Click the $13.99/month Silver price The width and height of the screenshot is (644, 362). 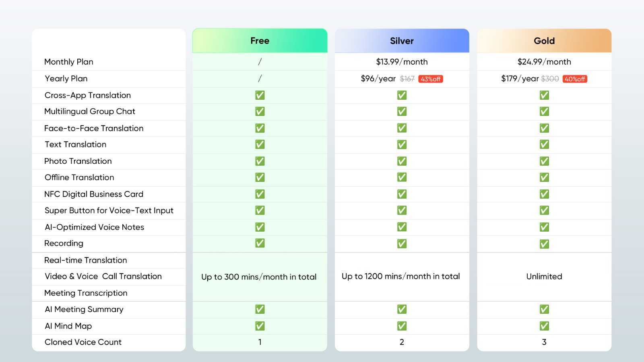pyautogui.click(x=402, y=62)
